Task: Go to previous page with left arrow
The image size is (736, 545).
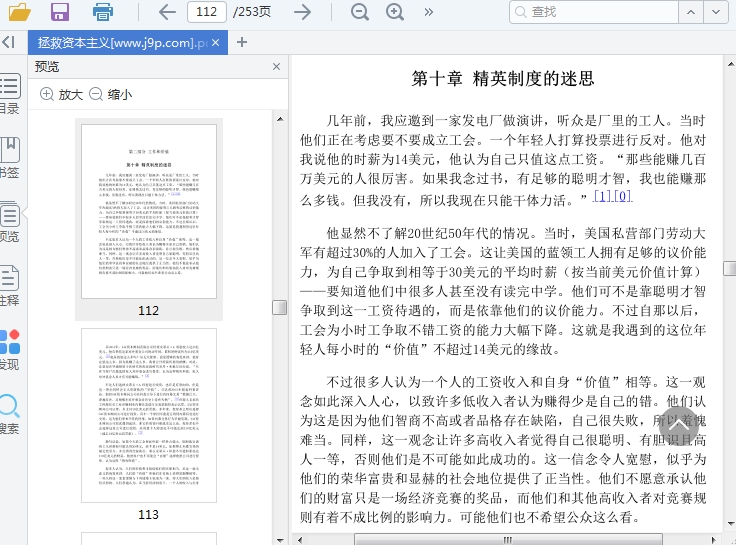Action: [x=167, y=12]
